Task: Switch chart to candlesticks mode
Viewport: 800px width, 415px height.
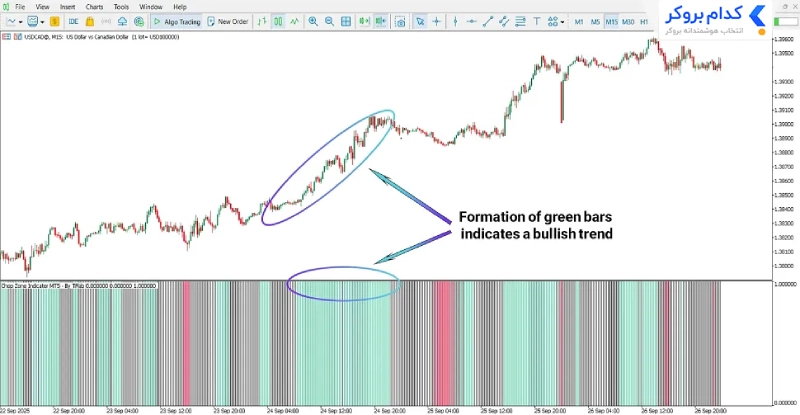Action: pos(278,21)
